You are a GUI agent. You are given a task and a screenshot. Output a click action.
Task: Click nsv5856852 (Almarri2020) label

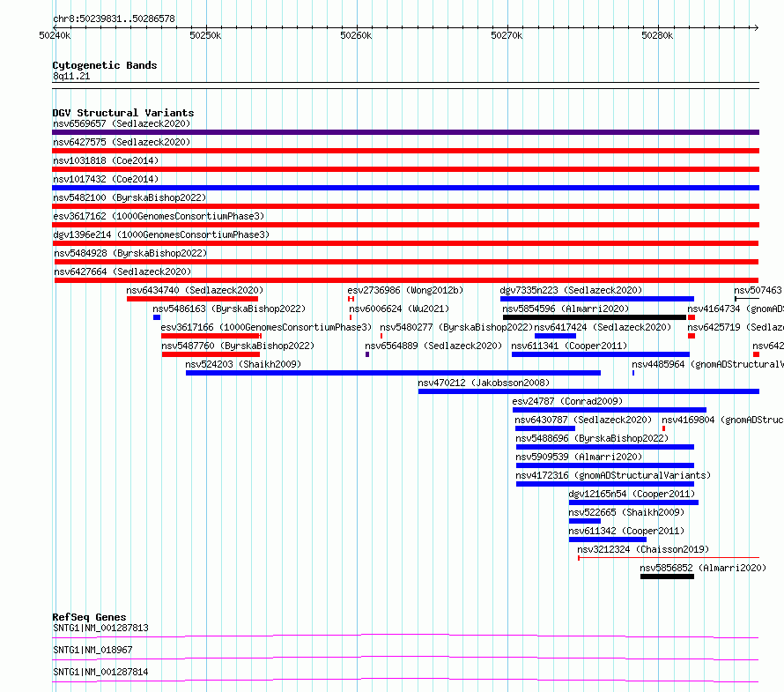703,568
